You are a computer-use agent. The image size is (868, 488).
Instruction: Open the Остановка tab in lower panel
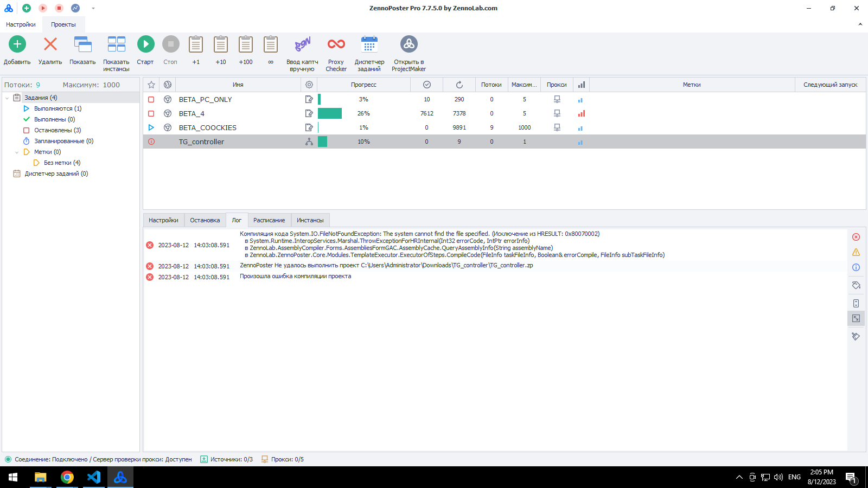coord(205,220)
